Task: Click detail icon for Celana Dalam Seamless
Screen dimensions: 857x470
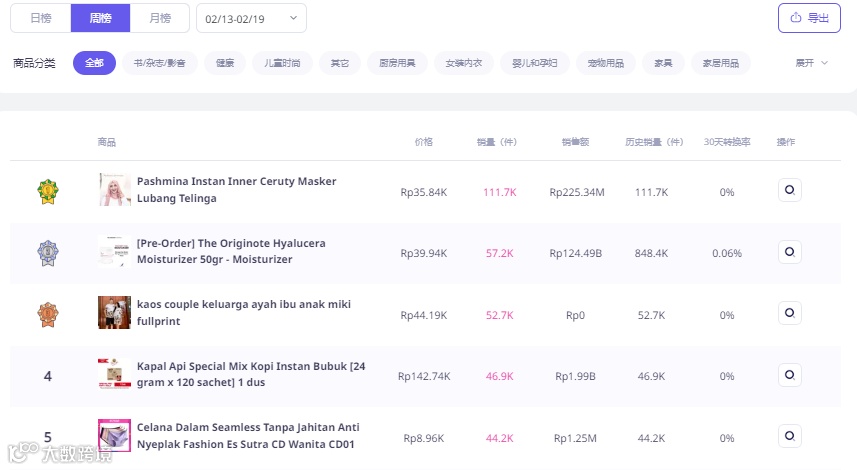Action: (789, 436)
